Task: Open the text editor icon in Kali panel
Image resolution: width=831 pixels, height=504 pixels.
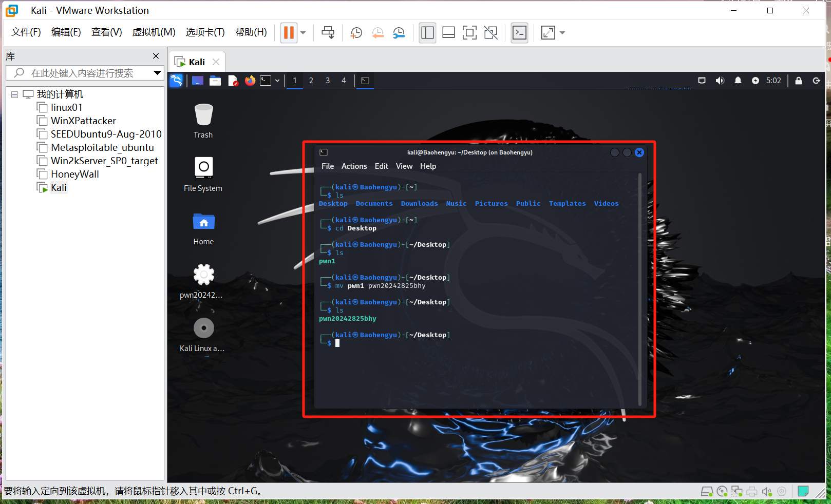Action: coord(233,81)
